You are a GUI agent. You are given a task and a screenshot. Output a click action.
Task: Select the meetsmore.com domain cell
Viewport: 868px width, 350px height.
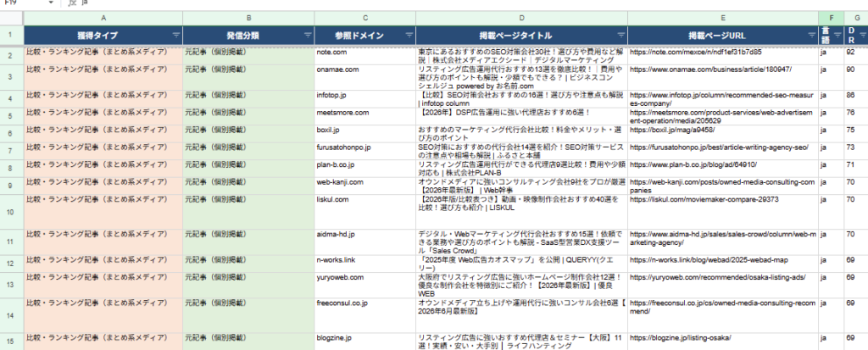click(365, 116)
